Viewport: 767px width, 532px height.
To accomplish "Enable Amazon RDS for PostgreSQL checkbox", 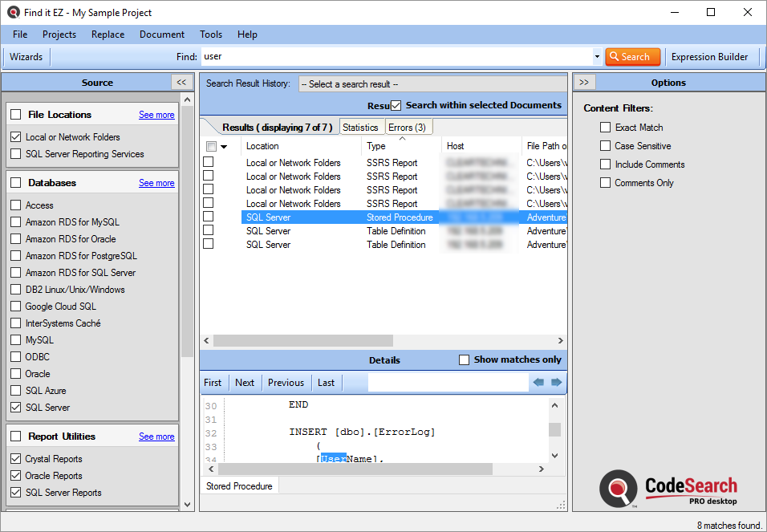I will (16, 255).
